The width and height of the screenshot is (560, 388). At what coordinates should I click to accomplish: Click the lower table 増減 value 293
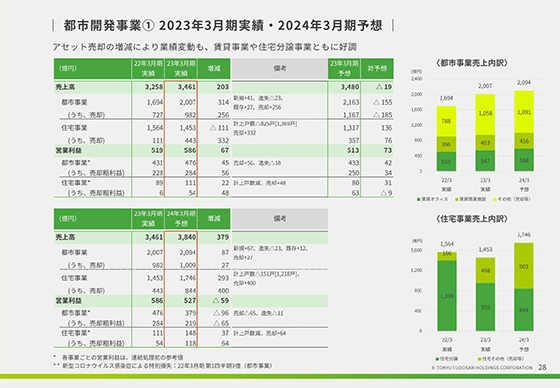pyautogui.click(x=223, y=278)
